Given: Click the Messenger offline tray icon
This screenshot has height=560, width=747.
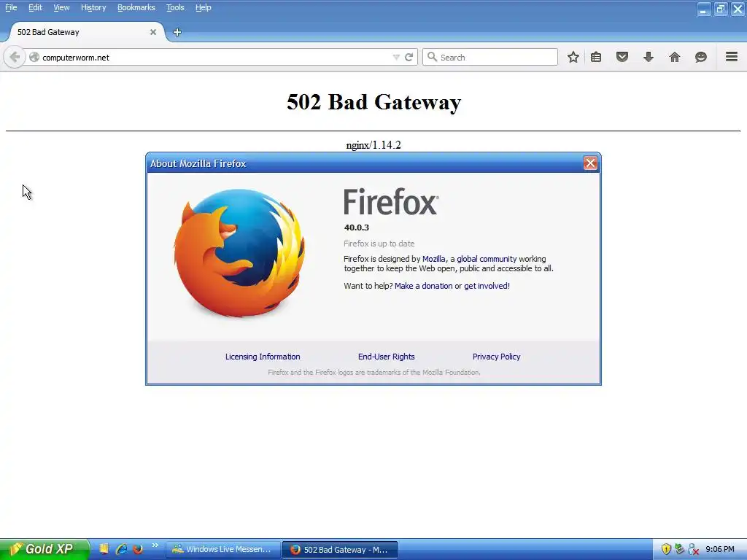Looking at the screenshot, I should (693, 549).
